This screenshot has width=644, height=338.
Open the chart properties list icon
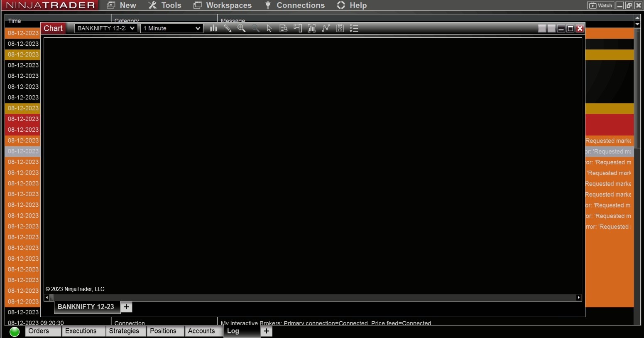(354, 28)
